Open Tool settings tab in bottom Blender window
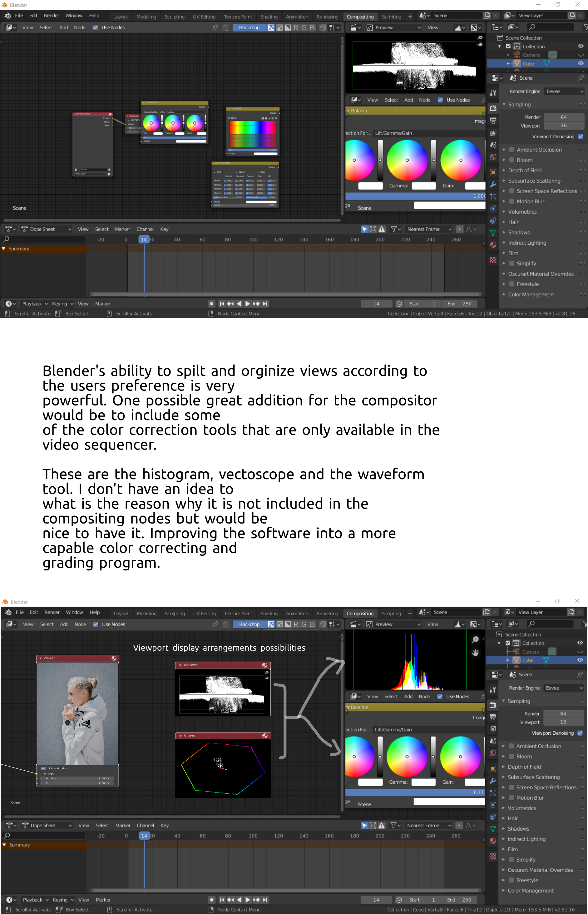 pos(492,689)
